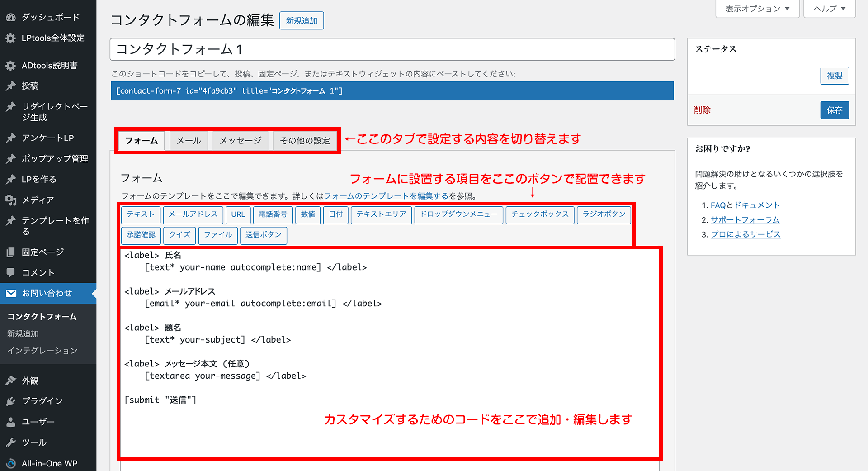Save the form with the 保存 button
Image resolution: width=868 pixels, height=471 pixels.
(x=835, y=110)
